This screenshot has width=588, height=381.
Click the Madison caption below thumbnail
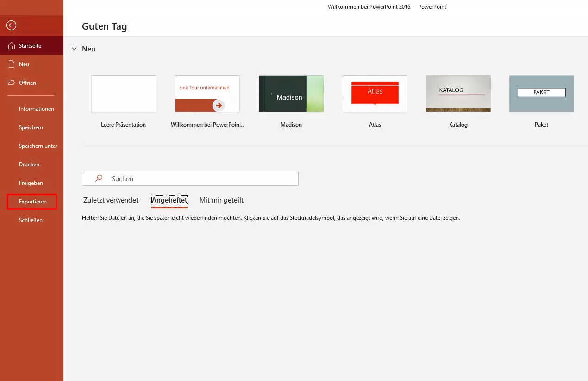(x=291, y=125)
